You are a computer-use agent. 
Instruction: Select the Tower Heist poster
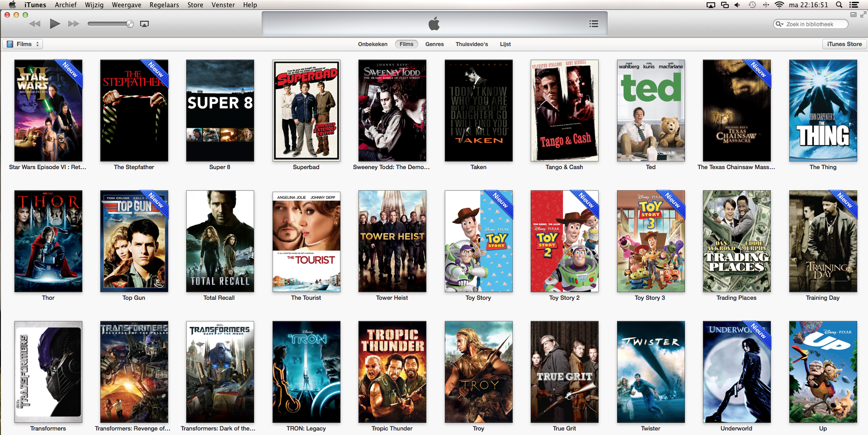[392, 241]
